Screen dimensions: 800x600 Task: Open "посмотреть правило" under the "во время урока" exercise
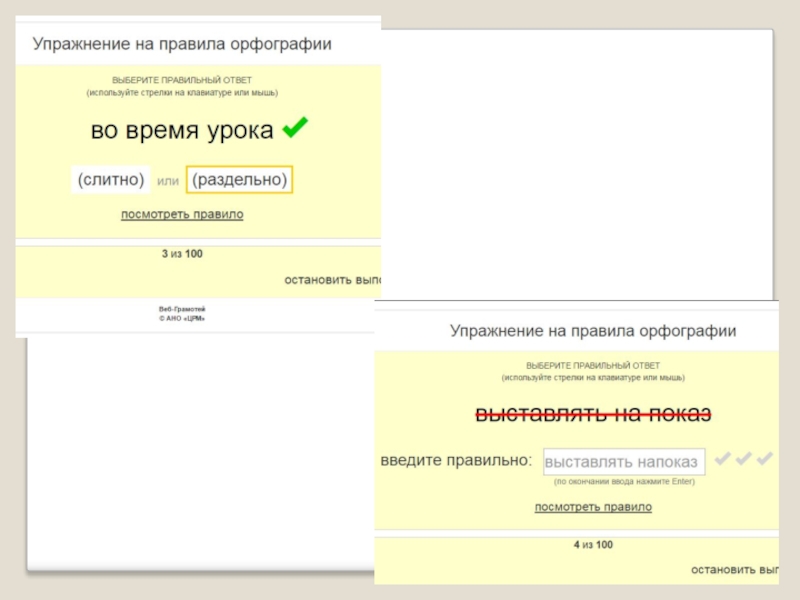182,214
